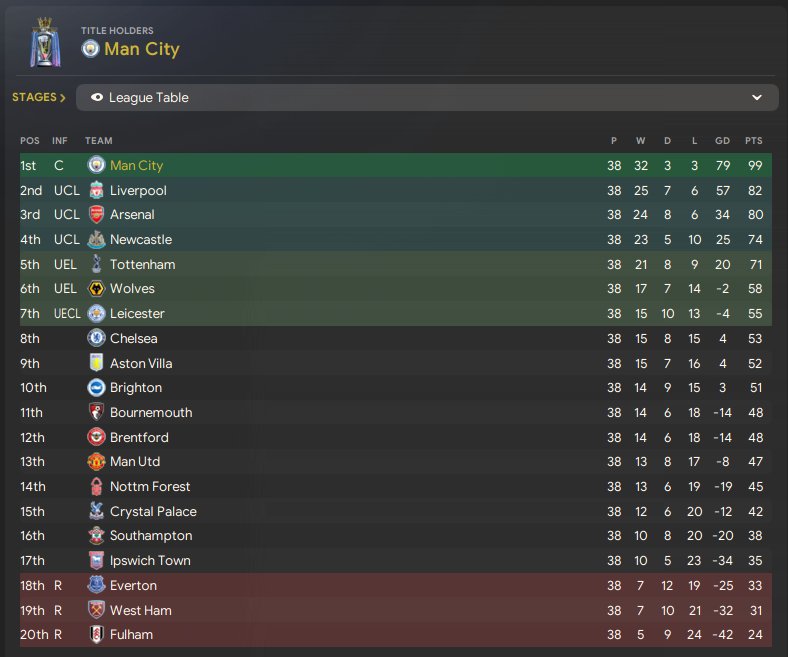Viewport: 788px width, 657px height.
Task: Open the Man City title holders link
Action: tap(141, 49)
